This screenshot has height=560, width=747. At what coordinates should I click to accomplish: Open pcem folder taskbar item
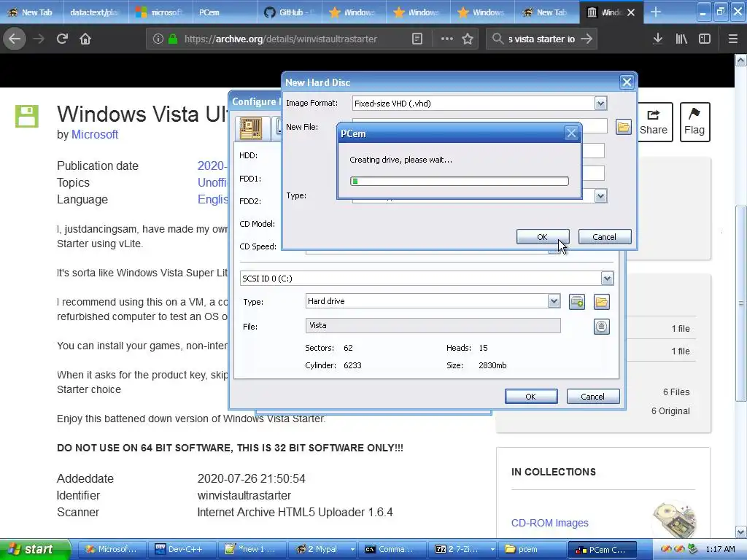coord(532,550)
